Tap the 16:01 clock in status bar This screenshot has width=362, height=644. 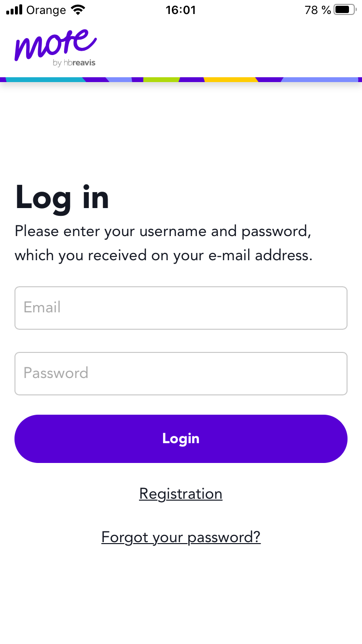coord(181,10)
